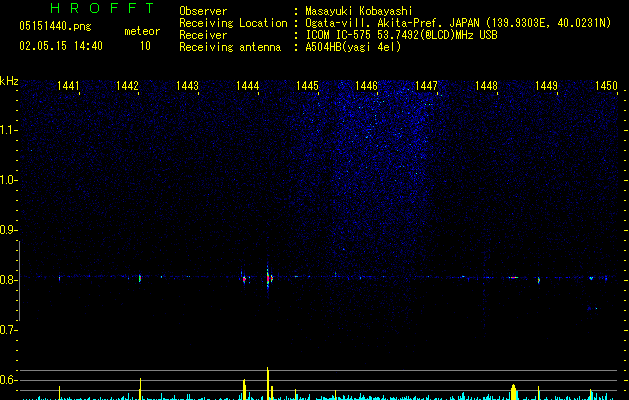Click the 0.9 kHz frequency axis label

8,230
